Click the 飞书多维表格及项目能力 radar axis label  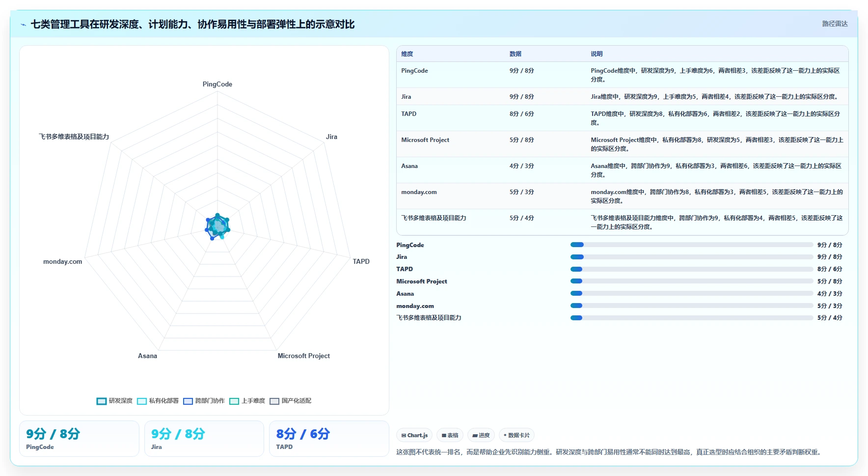74,137
